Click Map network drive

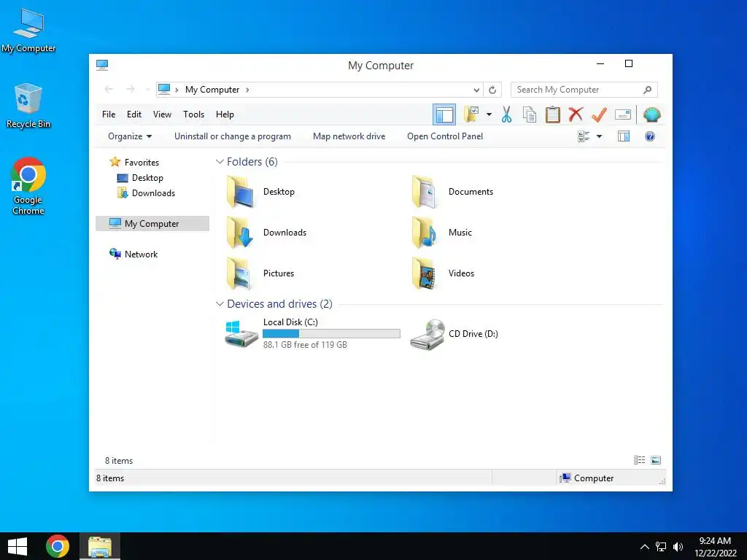349,136
